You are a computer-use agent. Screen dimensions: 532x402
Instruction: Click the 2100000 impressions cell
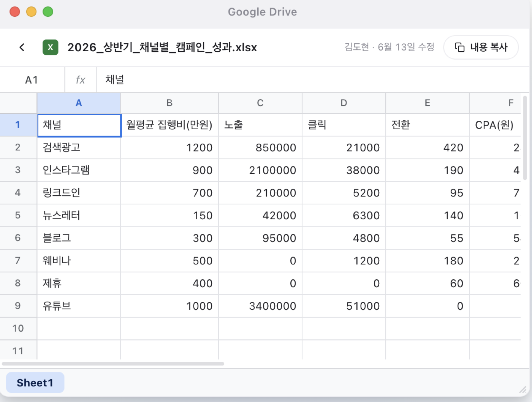tap(260, 170)
